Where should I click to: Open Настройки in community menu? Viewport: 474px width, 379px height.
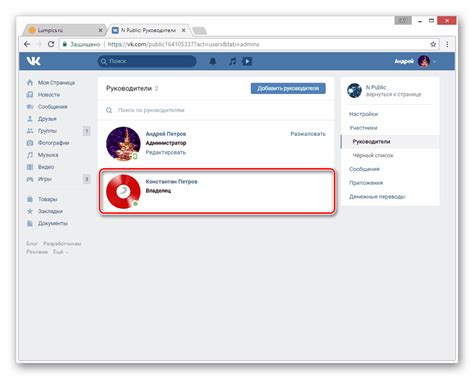[363, 114]
